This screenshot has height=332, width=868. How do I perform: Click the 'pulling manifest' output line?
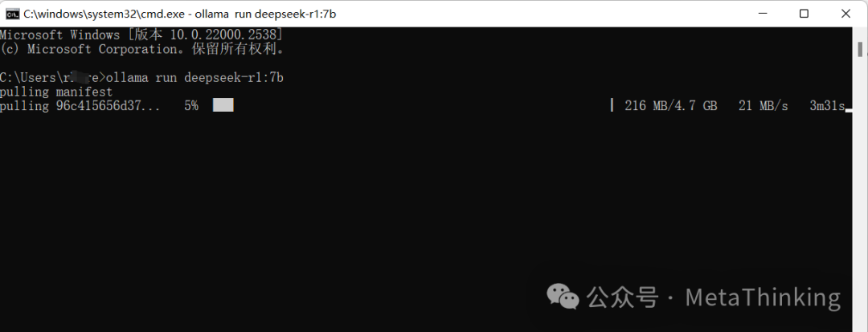(x=56, y=92)
